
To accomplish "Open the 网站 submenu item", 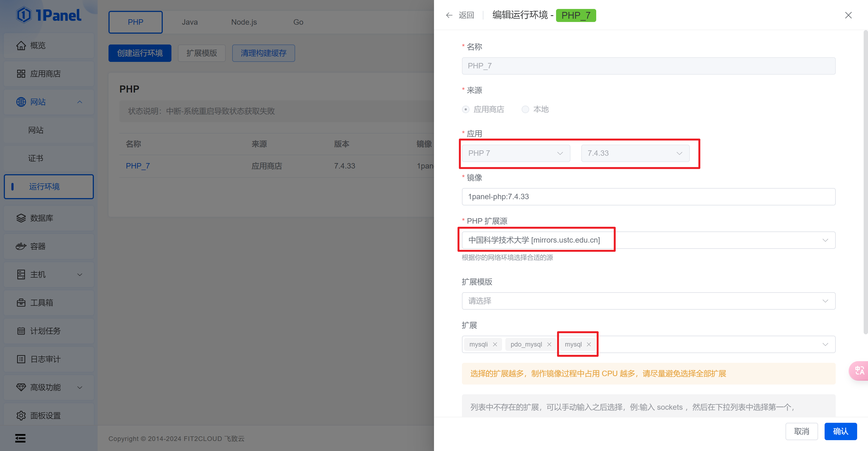I will point(49,130).
